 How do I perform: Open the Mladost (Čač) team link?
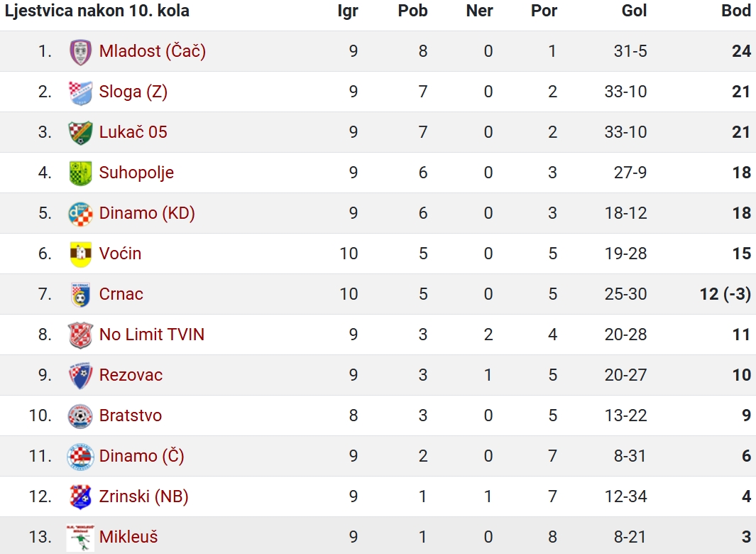153,51
